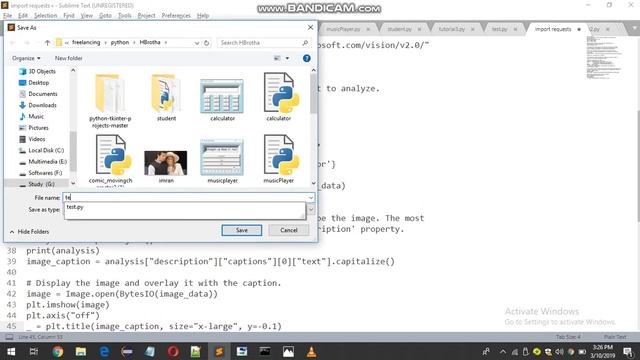Open the Tools menu
Image resolution: width=640 pixels, height=360 pixels.
(124, 16)
